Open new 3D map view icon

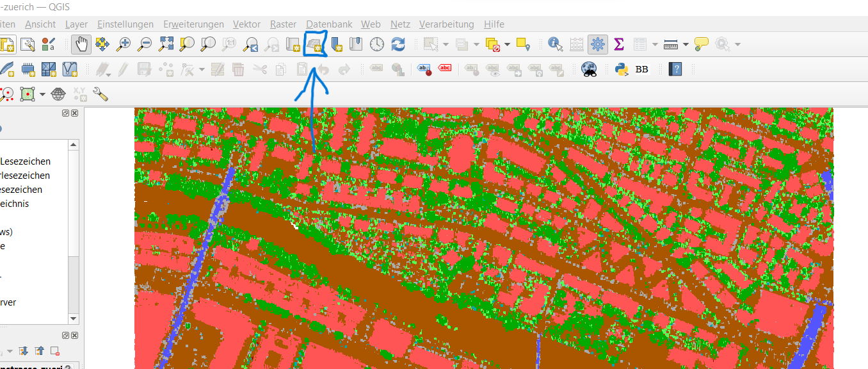[x=314, y=44]
